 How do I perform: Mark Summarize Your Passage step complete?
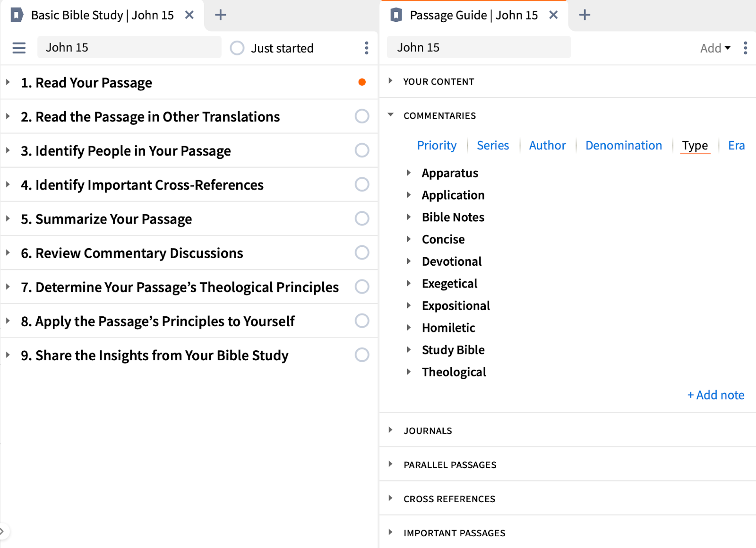pos(362,218)
